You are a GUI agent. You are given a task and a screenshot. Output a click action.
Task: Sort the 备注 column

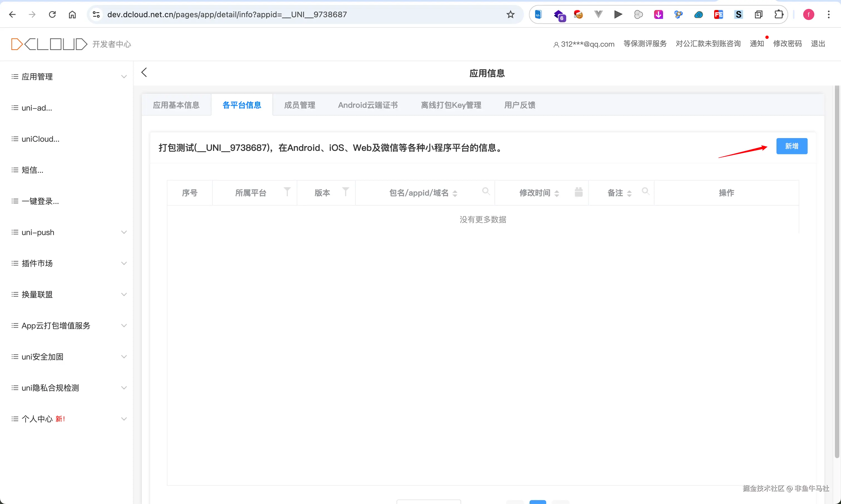pos(629,193)
